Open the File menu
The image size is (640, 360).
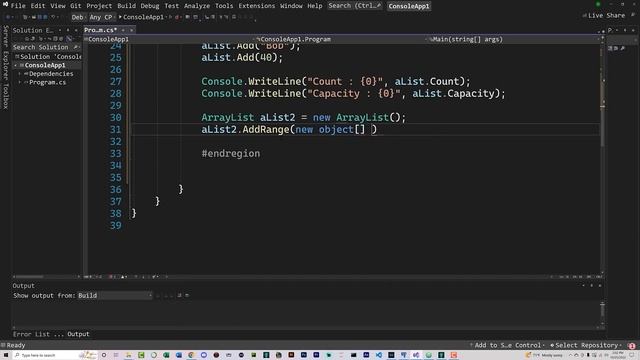click(18, 6)
